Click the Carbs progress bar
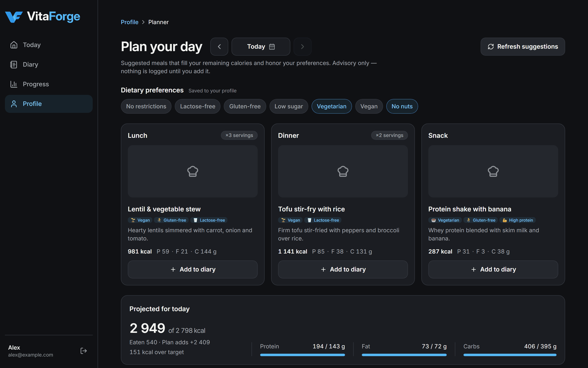 tap(510, 355)
